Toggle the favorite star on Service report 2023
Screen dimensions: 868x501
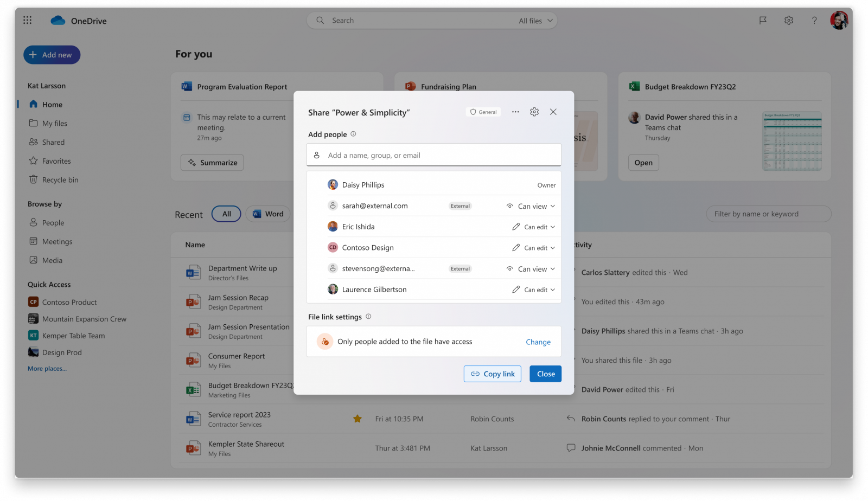(x=358, y=419)
